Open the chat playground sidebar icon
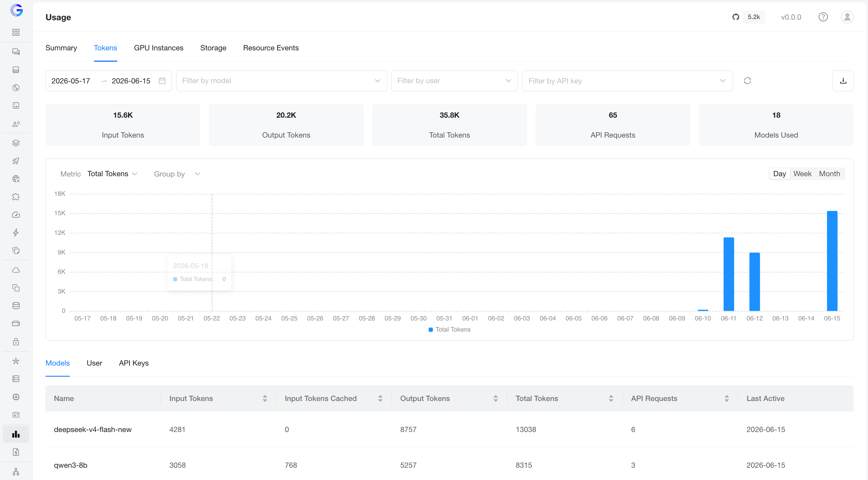 point(16,52)
